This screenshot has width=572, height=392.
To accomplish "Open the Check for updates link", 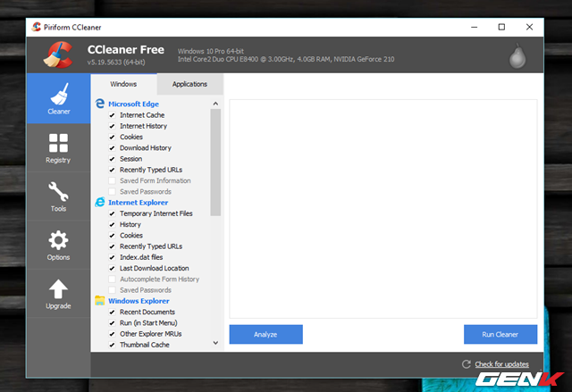I will pyautogui.click(x=501, y=364).
